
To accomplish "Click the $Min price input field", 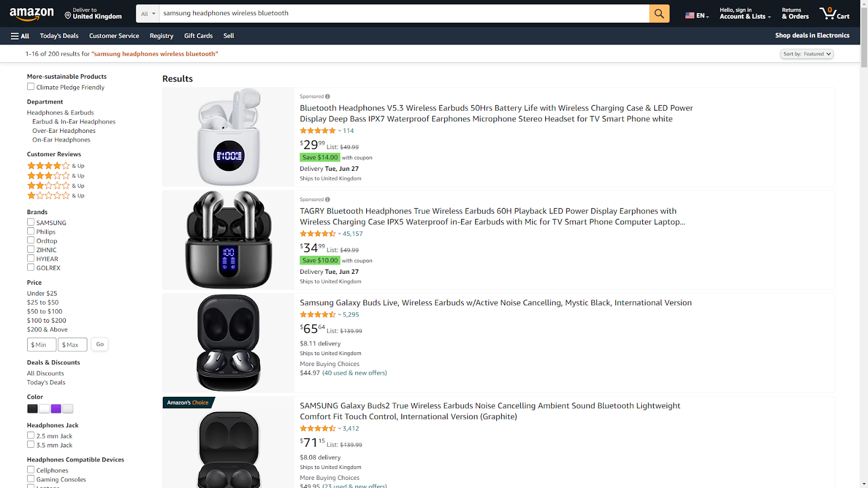I will [42, 345].
